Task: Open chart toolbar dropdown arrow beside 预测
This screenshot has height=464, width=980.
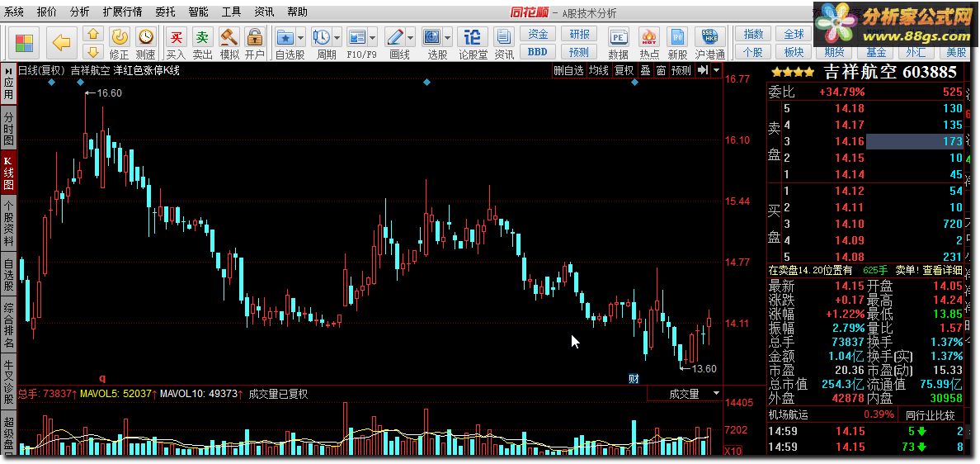Action: click(x=716, y=70)
